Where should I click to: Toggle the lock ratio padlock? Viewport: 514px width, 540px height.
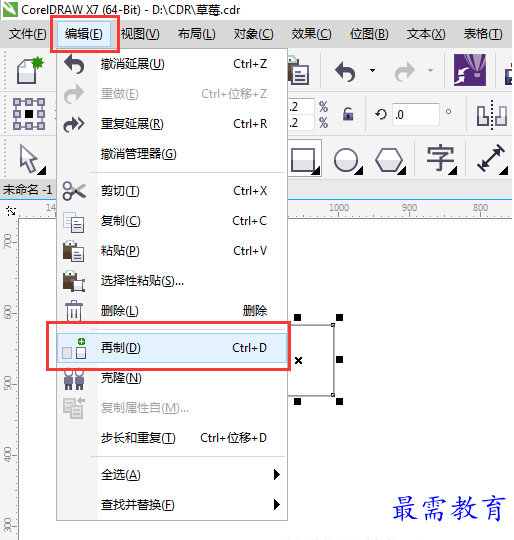point(348,114)
